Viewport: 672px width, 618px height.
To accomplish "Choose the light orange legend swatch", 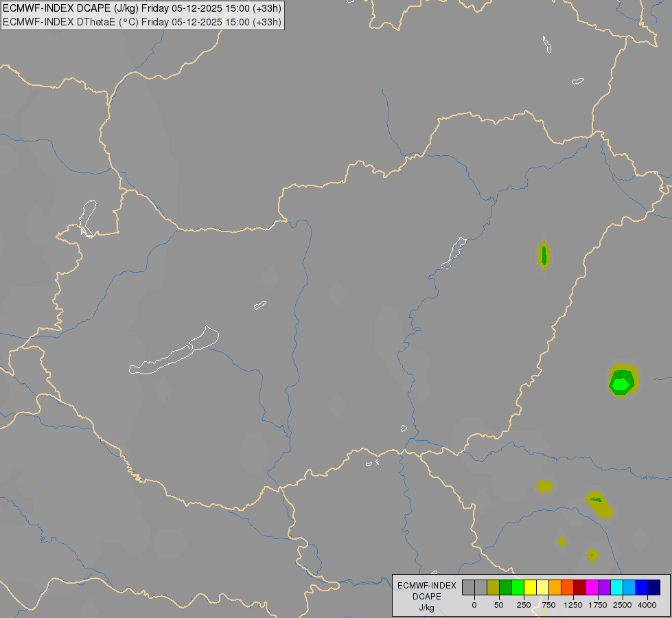I will (x=555, y=588).
